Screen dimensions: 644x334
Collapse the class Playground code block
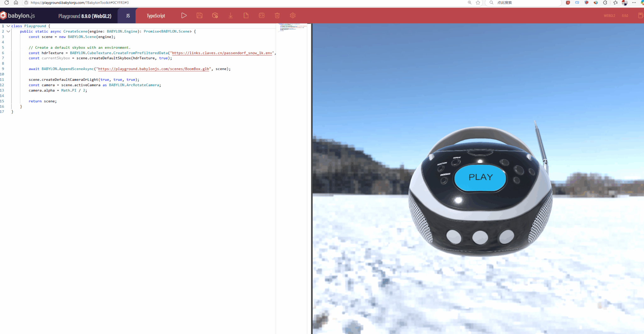coord(8,26)
